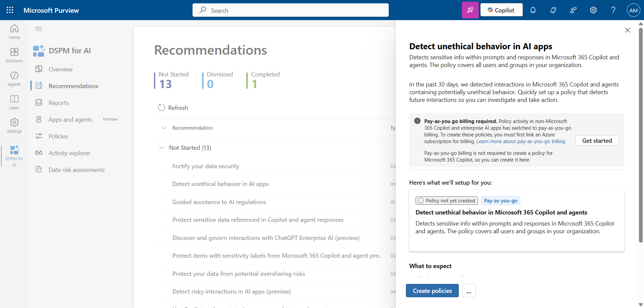The width and height of the screenshot is (644, 308).
Task: Click the notifications bell icon
Action: click(x=533, y=10)
